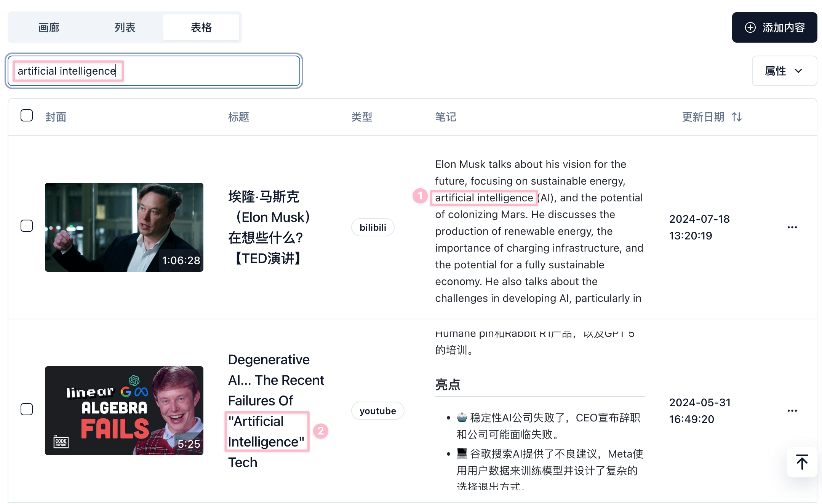This screenshot has width=822, height=504.
Task: Switch to the 列表 view tab
Action: coord(125,27)
